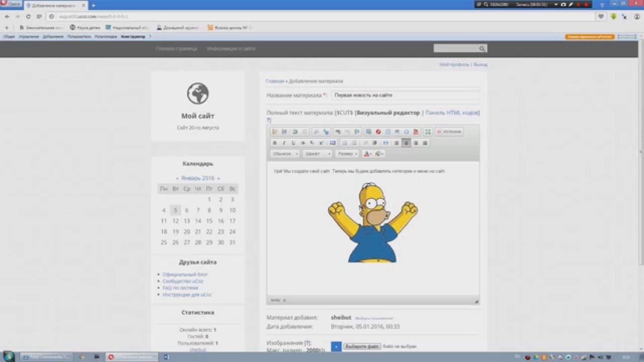Select day 5 in calendar

pos(175,210)
